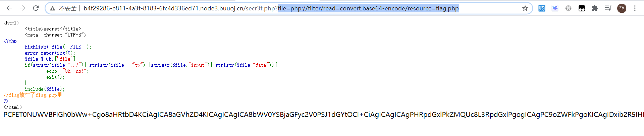The height and width of the screenshot is (136, 644).
Task: Click the include($file) code line
Action: click(44, 89)
